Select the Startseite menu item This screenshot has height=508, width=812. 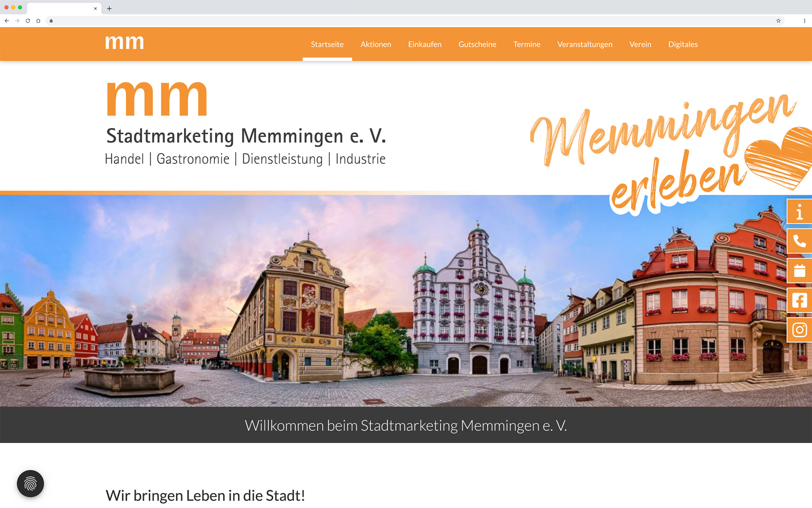327,44
